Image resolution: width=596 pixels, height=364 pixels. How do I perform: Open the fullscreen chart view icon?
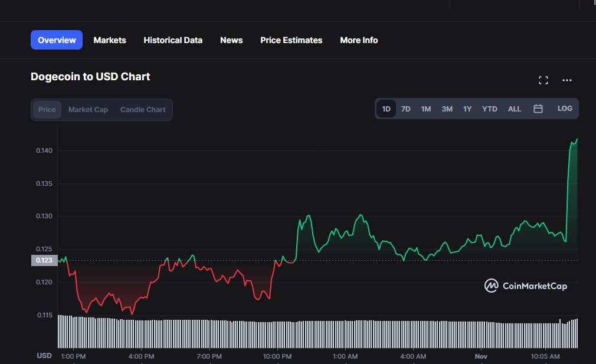pos(543,80)
